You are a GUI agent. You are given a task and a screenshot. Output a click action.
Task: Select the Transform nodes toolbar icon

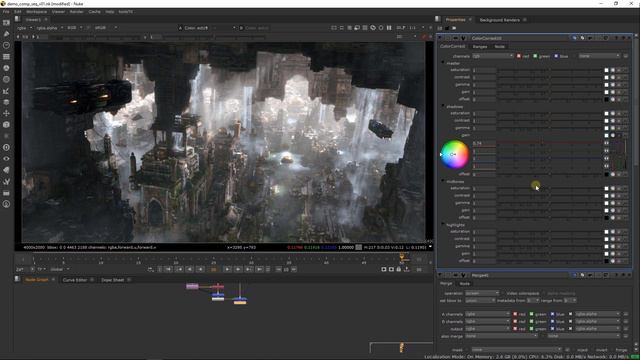click(x=7, y=113)
